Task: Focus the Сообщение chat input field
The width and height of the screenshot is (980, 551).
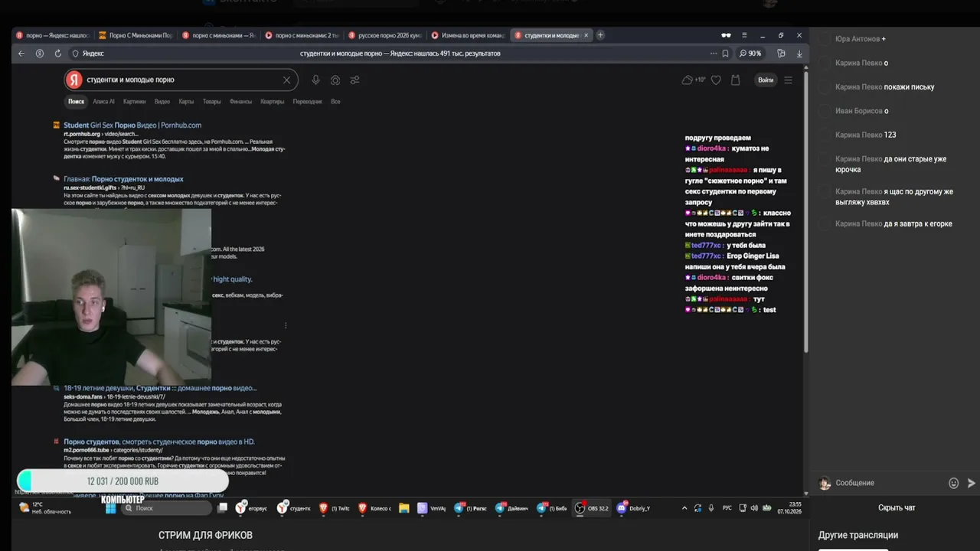Action: tap(888, 483)
